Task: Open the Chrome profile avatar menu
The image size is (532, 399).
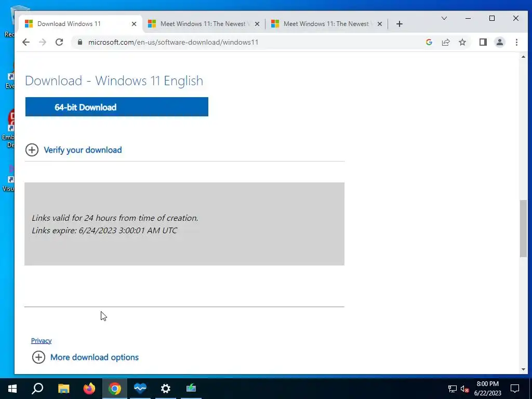Action: [x=499, y=42]
